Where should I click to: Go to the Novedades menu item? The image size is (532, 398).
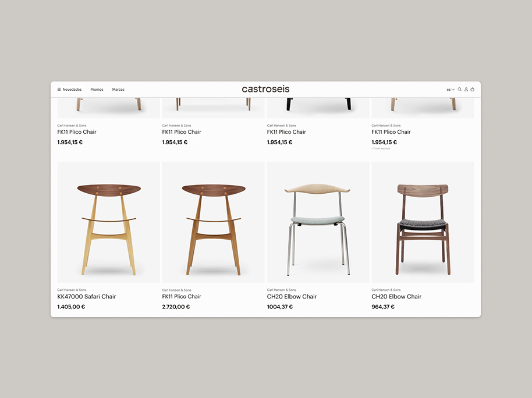click(72, 90)
